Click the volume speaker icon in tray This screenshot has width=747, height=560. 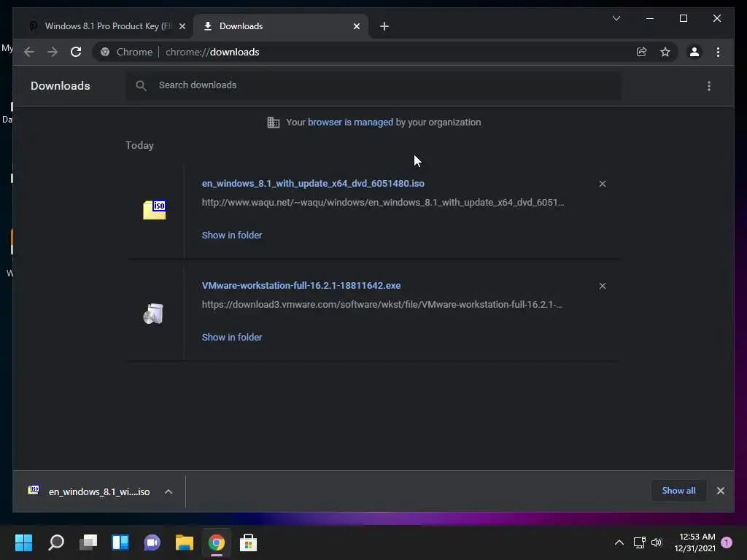click(x=657, y=542)
